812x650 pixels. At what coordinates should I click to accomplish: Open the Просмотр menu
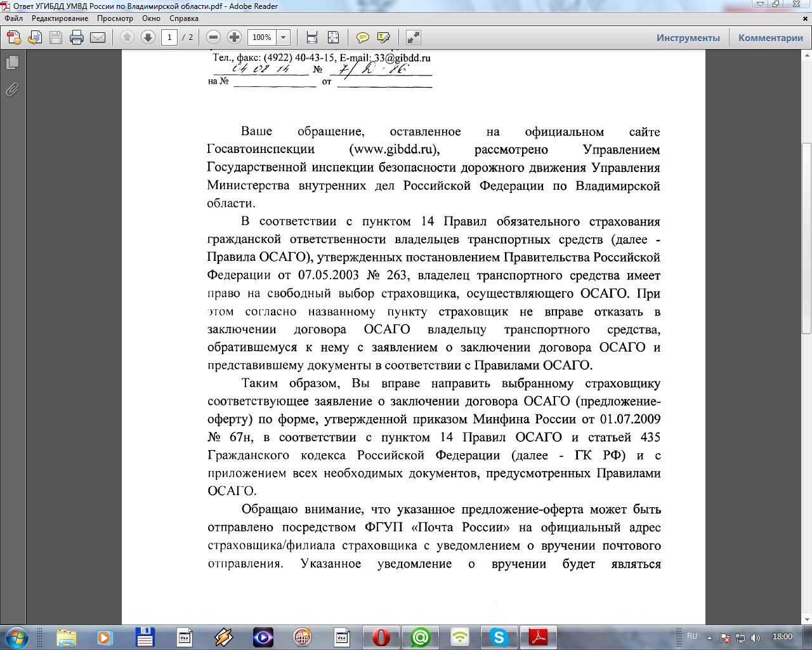(x=115, y=18)
